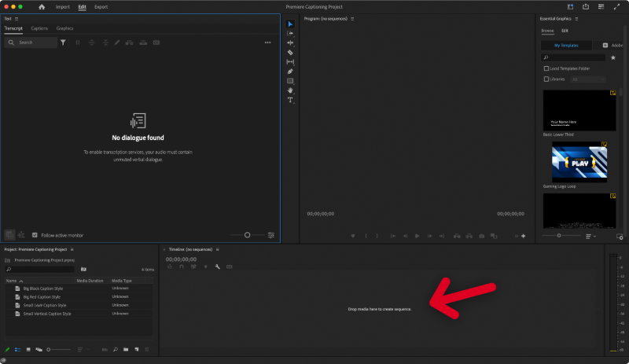
Task: Open the template sort order dropdown
Action: click(590, 237)
